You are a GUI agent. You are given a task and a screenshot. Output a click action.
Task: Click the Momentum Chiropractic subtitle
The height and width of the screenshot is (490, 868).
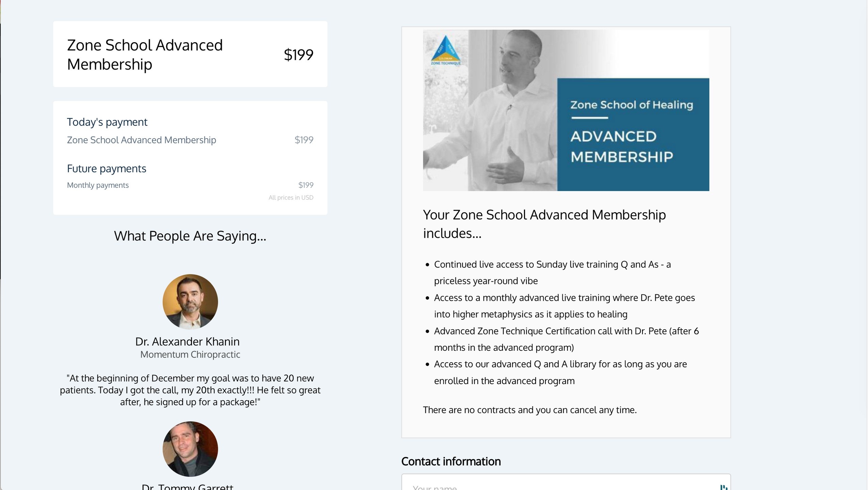click(190, 354)
